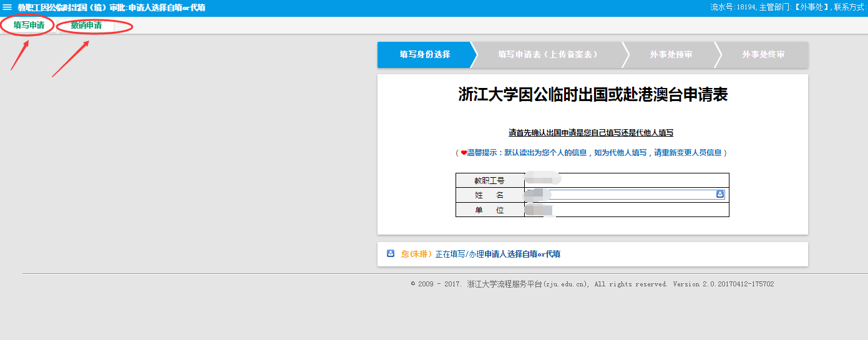
Task: Click the 浙江大学流程服务平台 footer text
Action: (527, 284)
